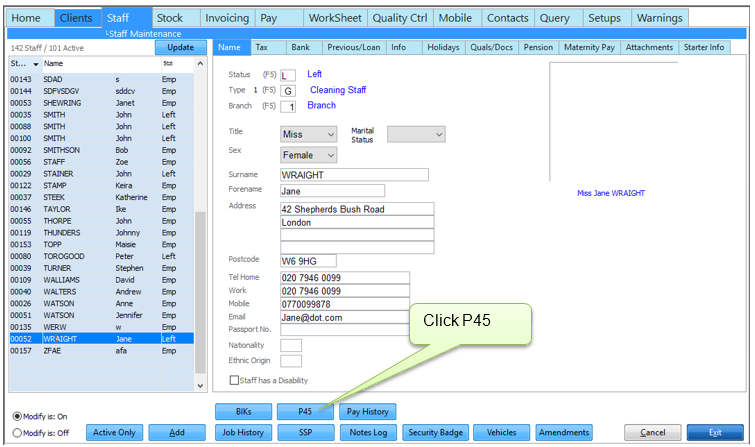Click the Active Only filter button

pyautogui.click(x=112, y=432)
